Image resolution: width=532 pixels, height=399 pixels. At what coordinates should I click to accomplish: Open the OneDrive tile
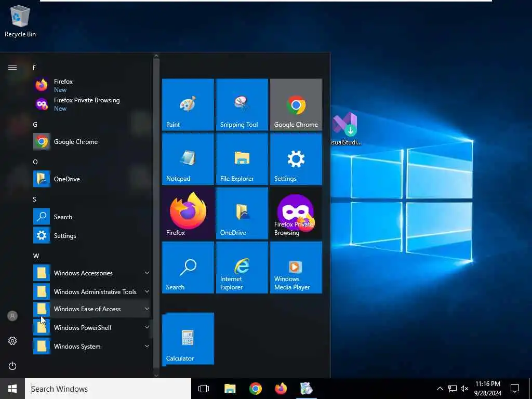point(242,213)
